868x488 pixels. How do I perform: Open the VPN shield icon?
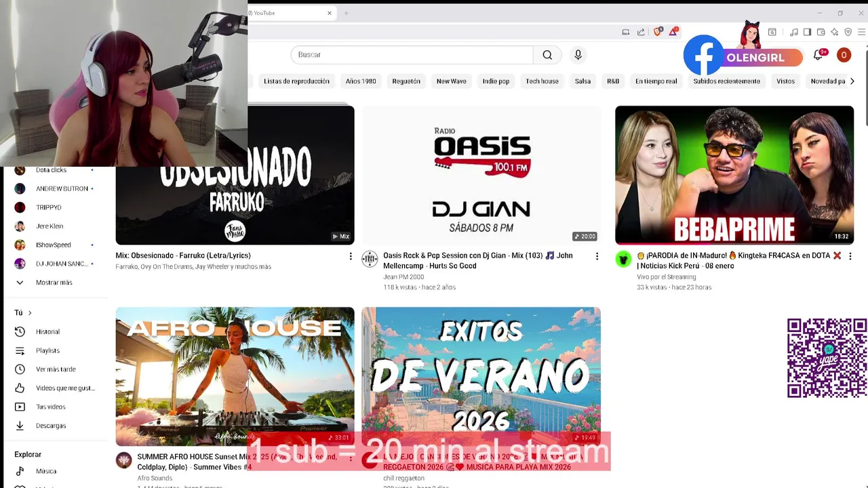tap(848, 32)
